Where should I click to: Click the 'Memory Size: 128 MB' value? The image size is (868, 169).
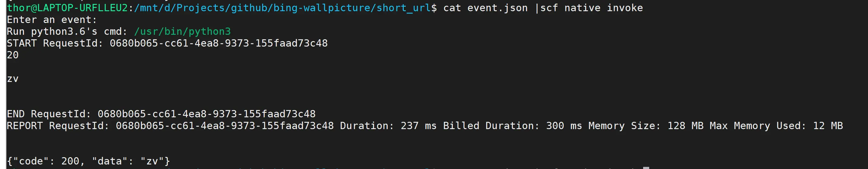pyautogui.click(x=646, y=126)
